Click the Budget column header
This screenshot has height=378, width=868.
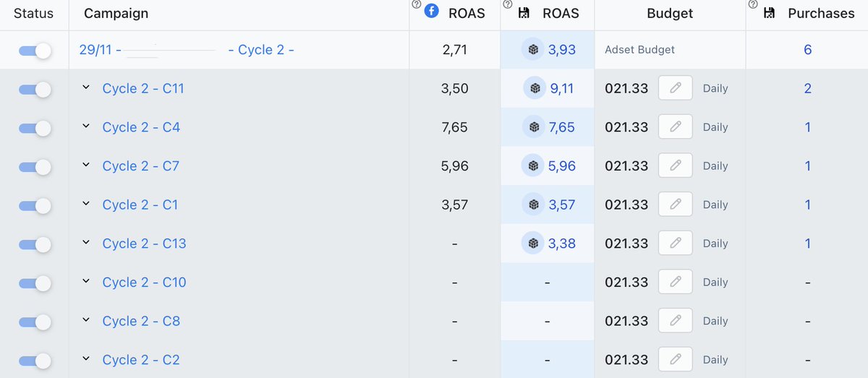(x=670, y=14)
